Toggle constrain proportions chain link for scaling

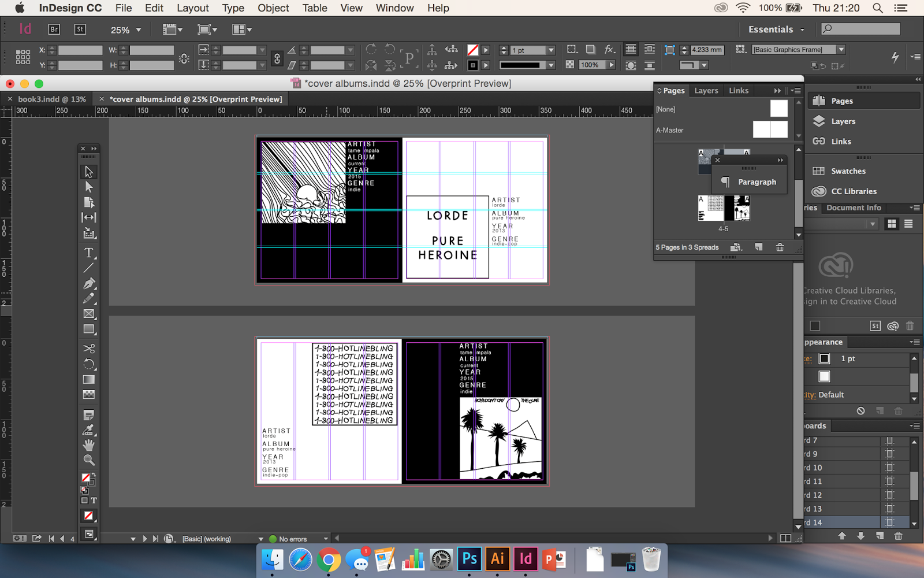(x=277, y=58)
